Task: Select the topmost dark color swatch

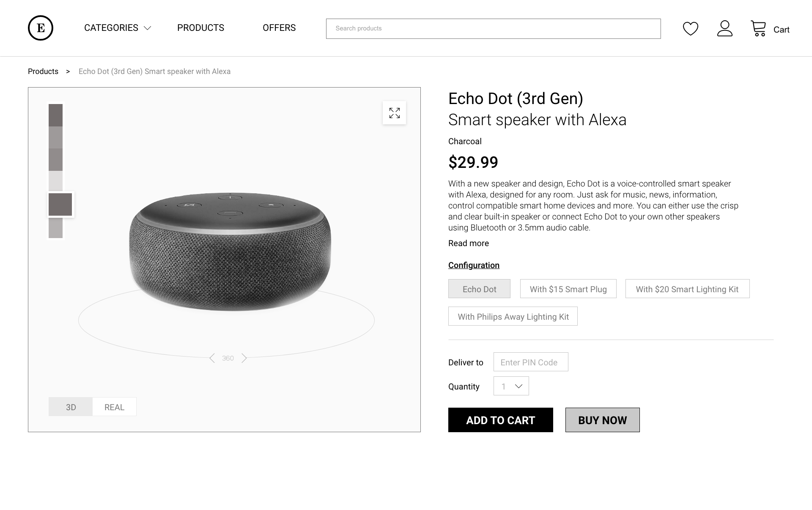Action: (55, 115)
